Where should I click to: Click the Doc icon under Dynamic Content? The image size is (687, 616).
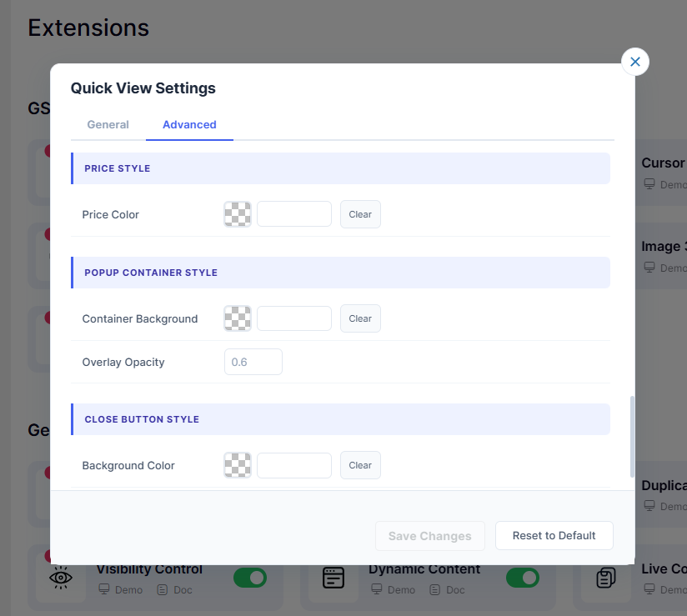434,590
